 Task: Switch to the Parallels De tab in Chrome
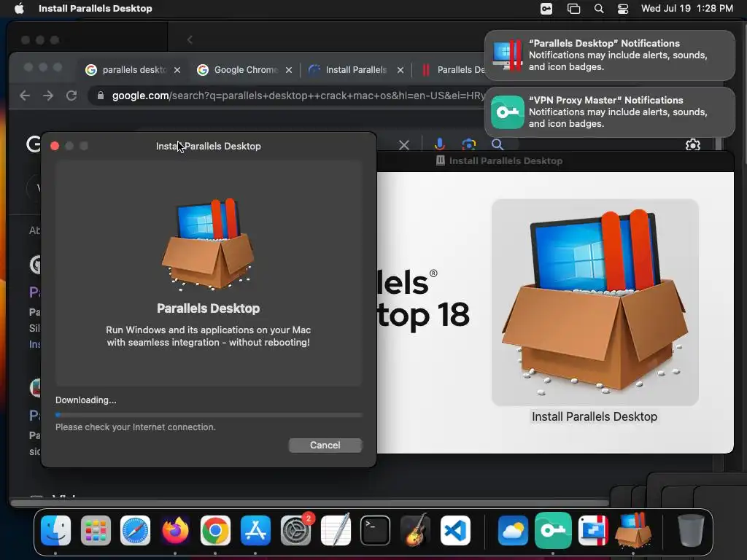pyautogui.click(x=452, y=70)
